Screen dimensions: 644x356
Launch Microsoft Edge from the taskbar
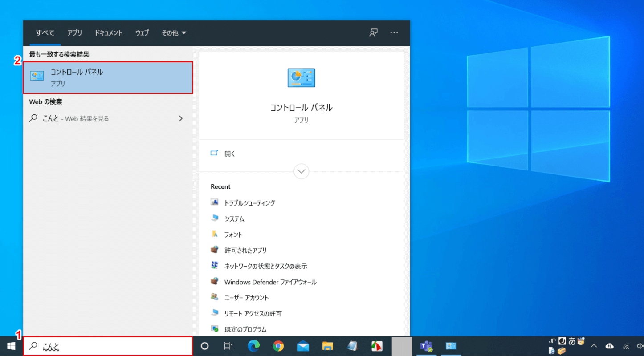point(254,346)
